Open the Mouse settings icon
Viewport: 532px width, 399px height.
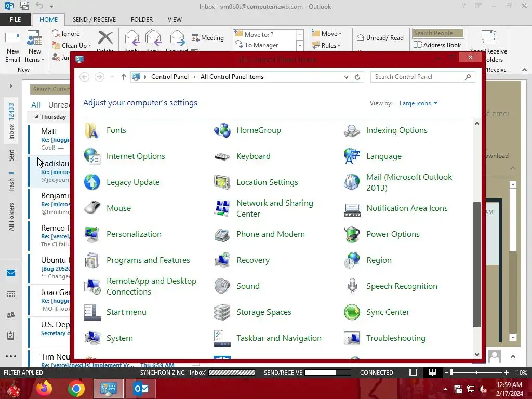(x=92, y=208)
